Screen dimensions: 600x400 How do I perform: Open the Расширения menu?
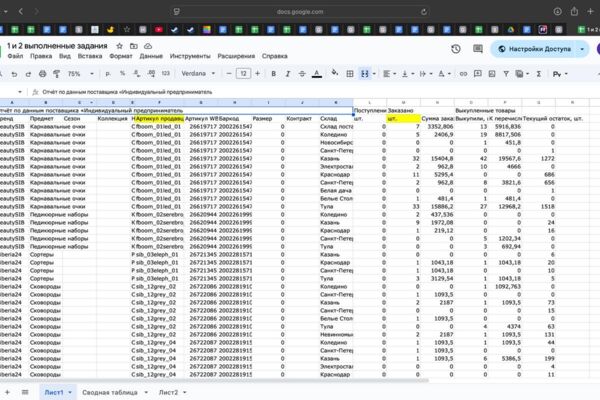click(236, 56)
